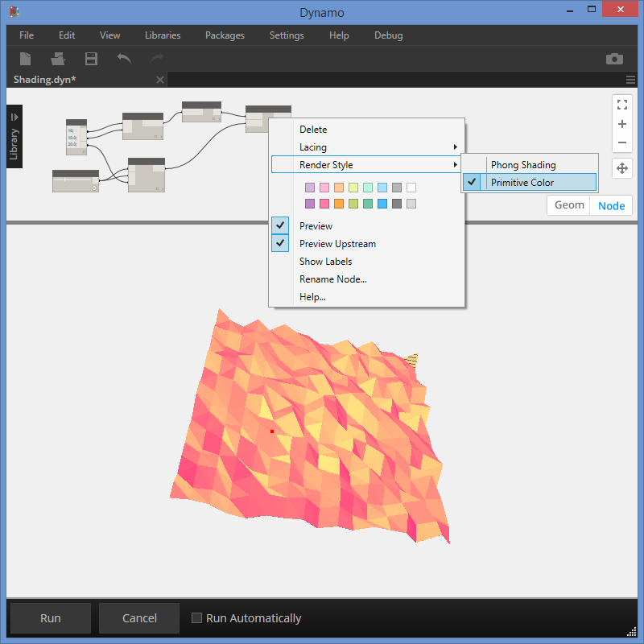Image resolution: width=644 pixels, height=644 pixels.
Task: Click the Open file folder icon
Action: tap(58, 59)
